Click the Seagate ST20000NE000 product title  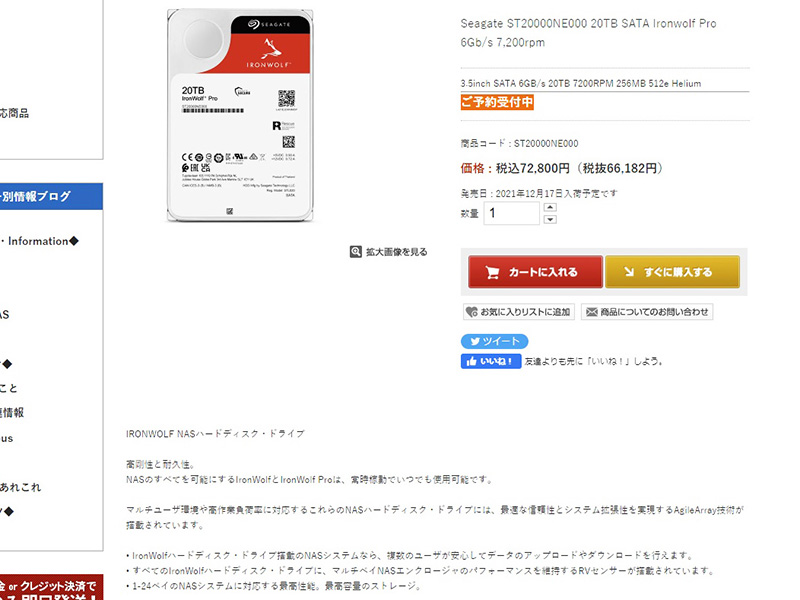[588, 33]
